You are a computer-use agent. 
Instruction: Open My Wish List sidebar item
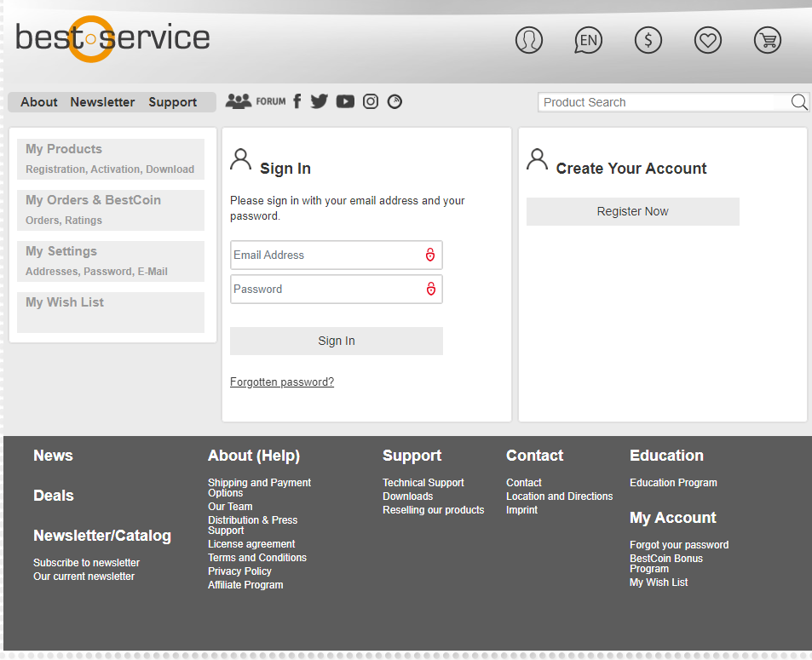[110, 313]
